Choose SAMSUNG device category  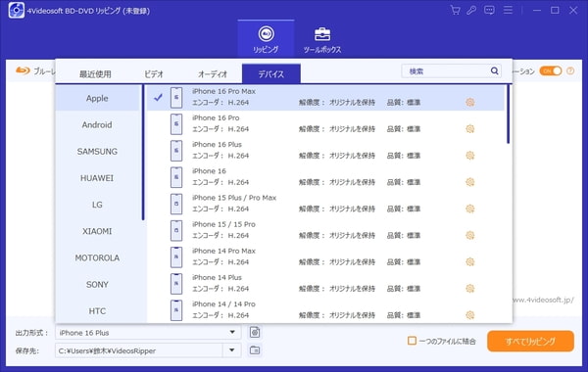tap(97, 152)
